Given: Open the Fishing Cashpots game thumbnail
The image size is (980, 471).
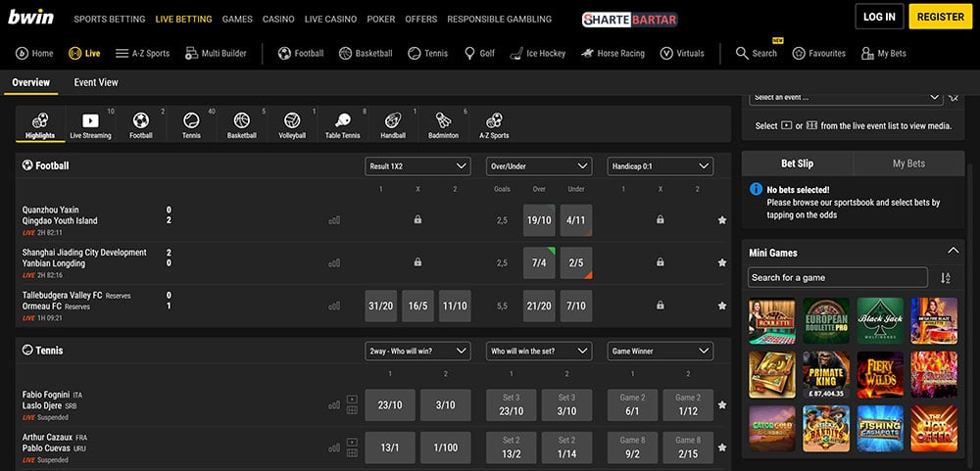Looking at the screenshot, I should click(880, 429).
